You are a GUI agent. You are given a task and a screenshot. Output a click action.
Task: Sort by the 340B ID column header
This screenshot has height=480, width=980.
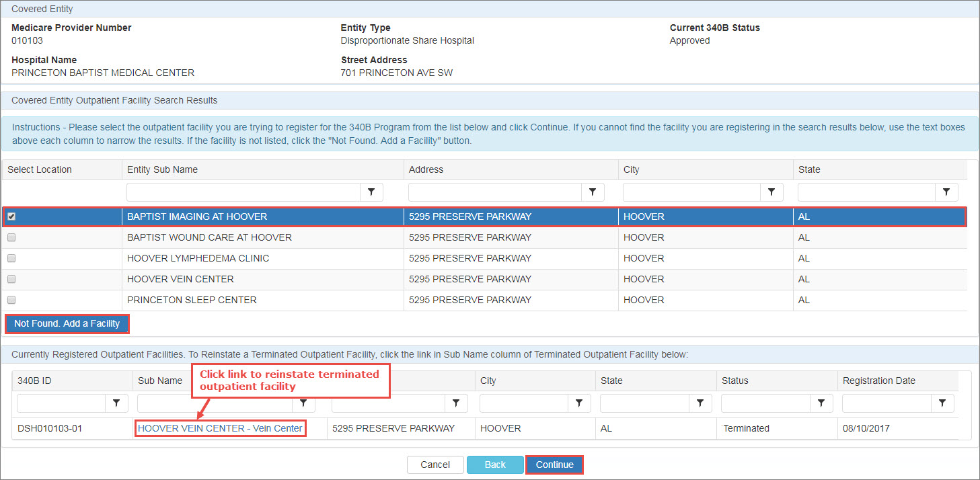coord(34,381)
